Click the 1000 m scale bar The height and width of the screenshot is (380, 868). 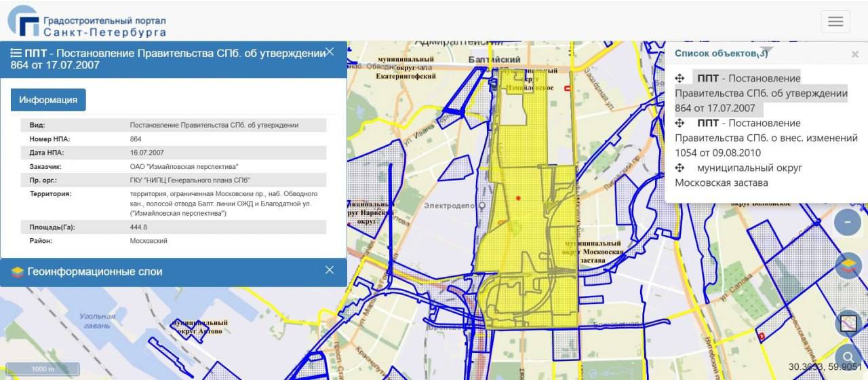click(x=43, y=369)
